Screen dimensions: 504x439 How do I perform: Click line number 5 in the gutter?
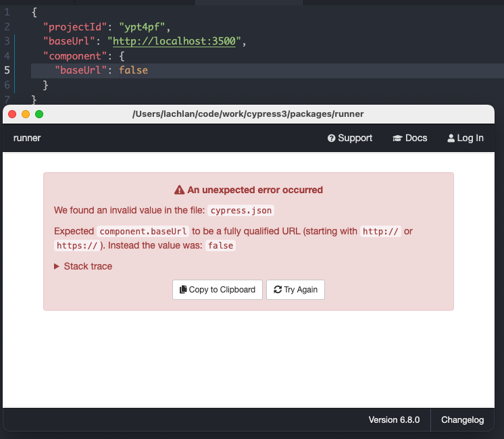(x=7, y=70)
